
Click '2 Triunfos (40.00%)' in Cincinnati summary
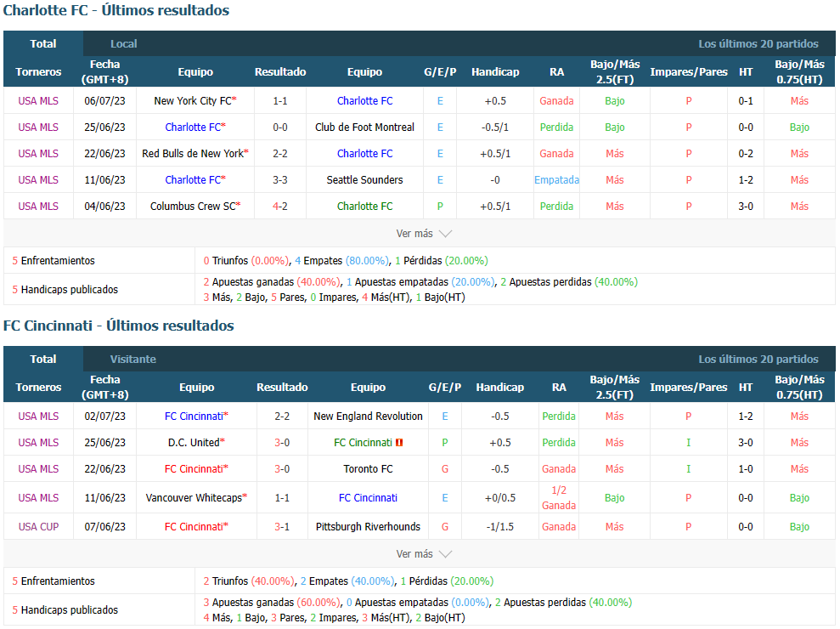249,581
